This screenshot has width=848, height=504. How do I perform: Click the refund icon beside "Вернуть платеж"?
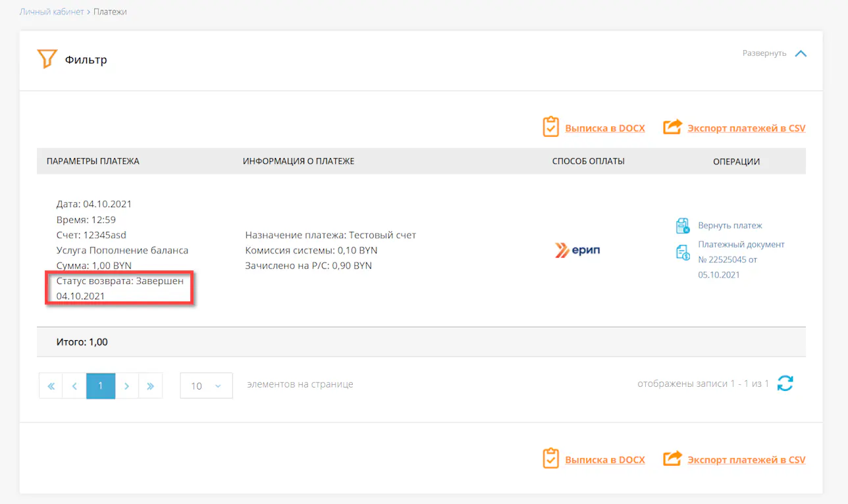(x=683, y=226)
